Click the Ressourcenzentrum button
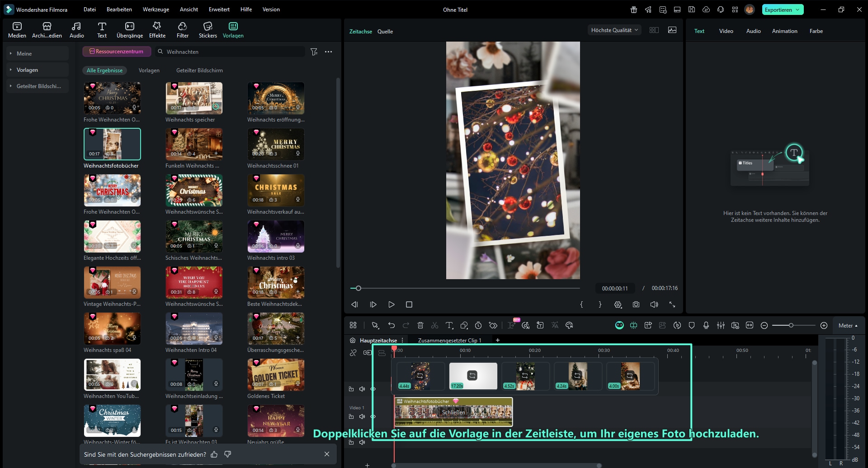The height and width of the screenshot is (468, 868). pos(117,51)
